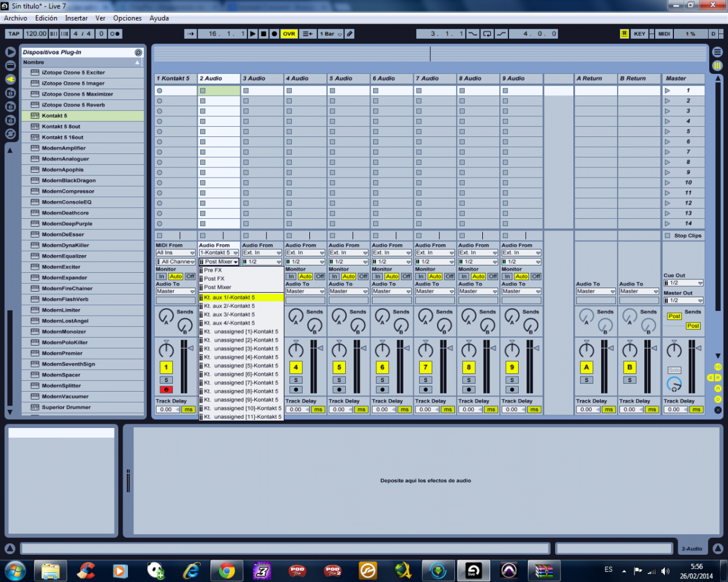
Task: Click Send A knob on 8 Audio
Action: click(468, 316)
